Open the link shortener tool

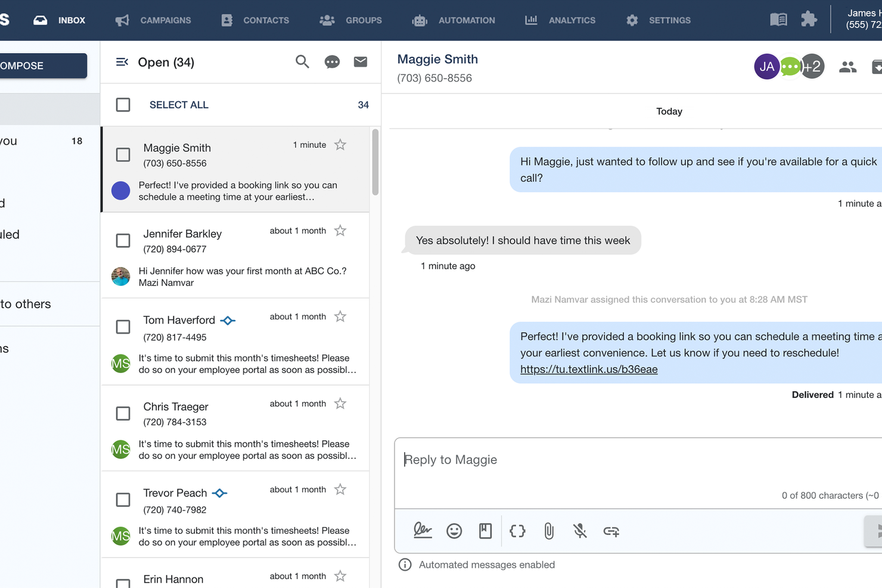pyautogui.click(x=611, y=531)
